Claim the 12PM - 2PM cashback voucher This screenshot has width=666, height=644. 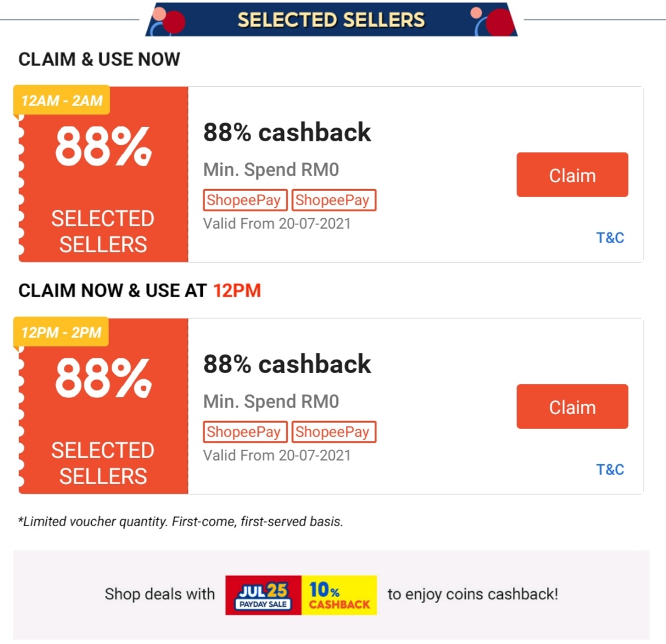click(x=572, y=407)
